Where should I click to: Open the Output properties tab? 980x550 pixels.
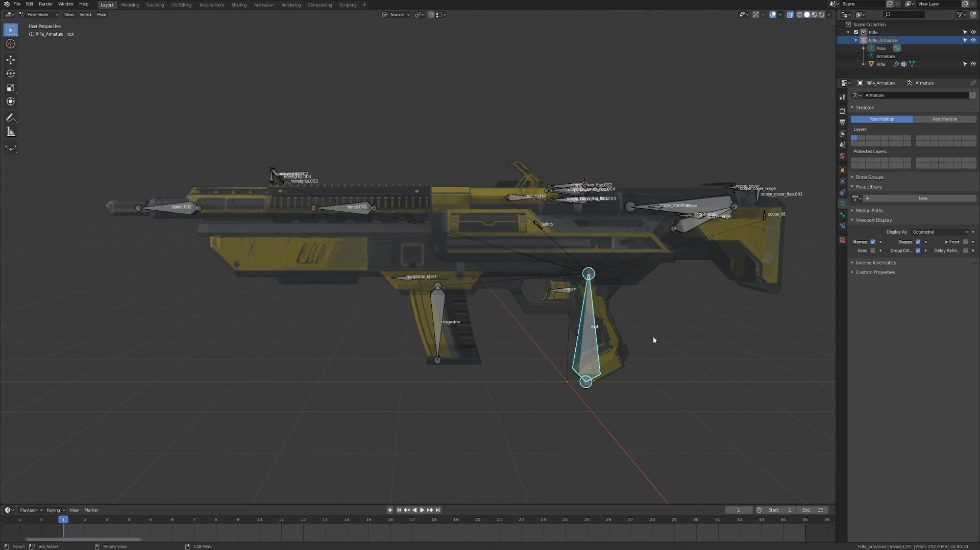[842, 122]
